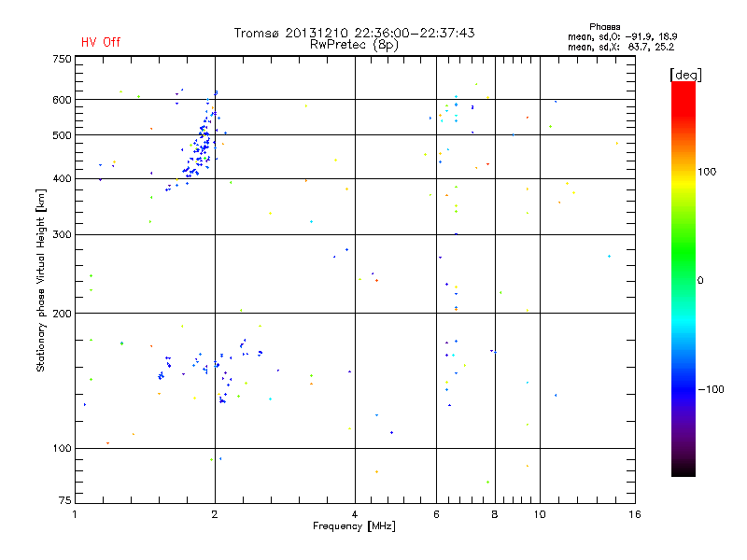
Task: Click the red 'HV Off' label
Action: point(101,42)
